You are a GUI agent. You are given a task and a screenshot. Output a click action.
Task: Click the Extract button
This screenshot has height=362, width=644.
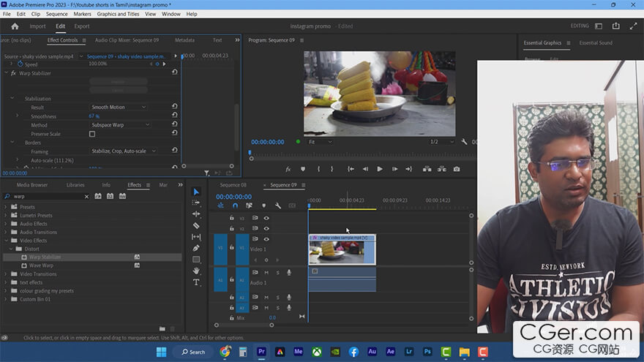coord(442,169)
